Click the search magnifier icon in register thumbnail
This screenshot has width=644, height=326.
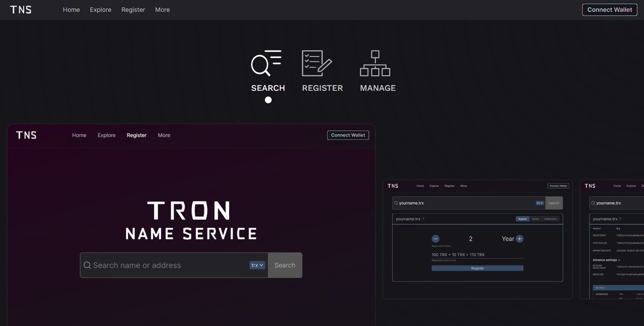point(397,203)
